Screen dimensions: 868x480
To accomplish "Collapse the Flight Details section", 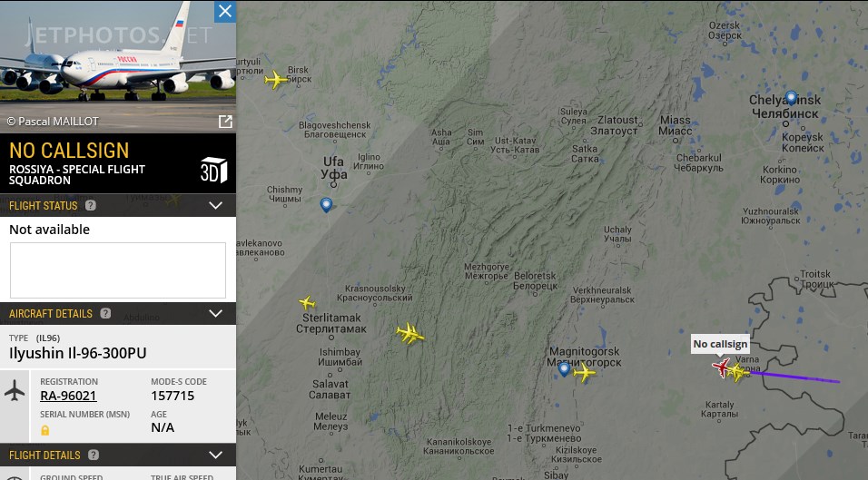I will 216,456.
